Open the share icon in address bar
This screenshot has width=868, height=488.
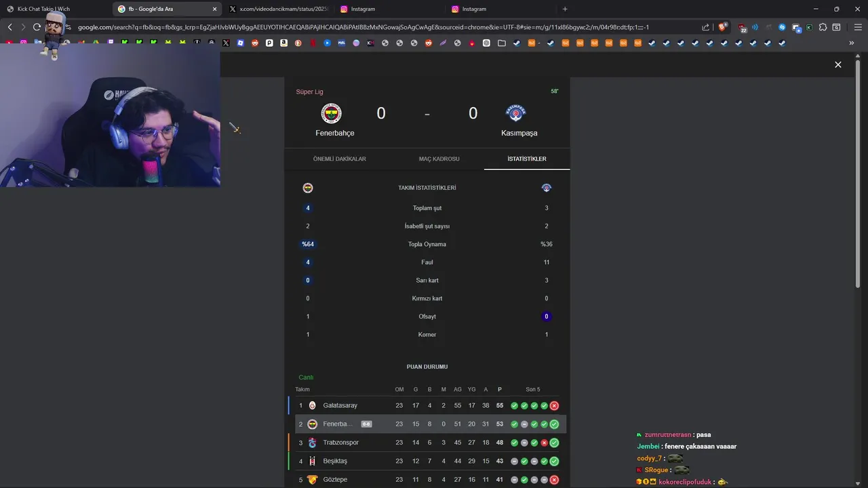(705, 27)
